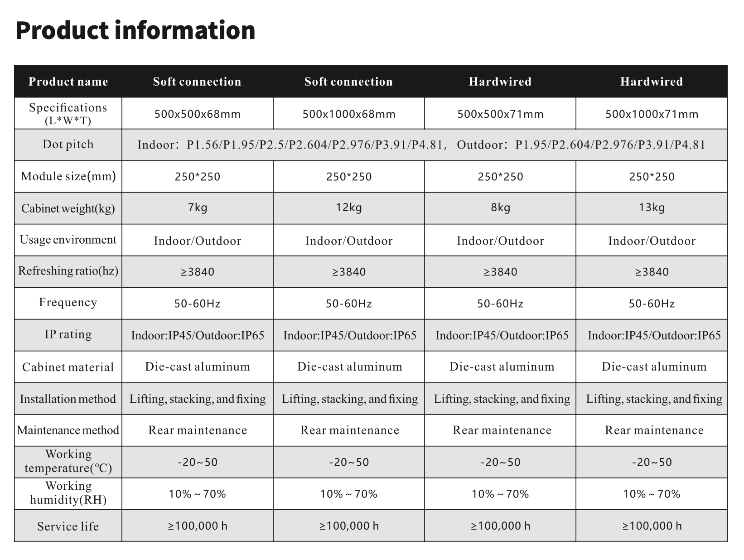This screenshot has width=744, height=560.
Task: Click the Refreshing ratio(hz) label
Action: [68, 271]
